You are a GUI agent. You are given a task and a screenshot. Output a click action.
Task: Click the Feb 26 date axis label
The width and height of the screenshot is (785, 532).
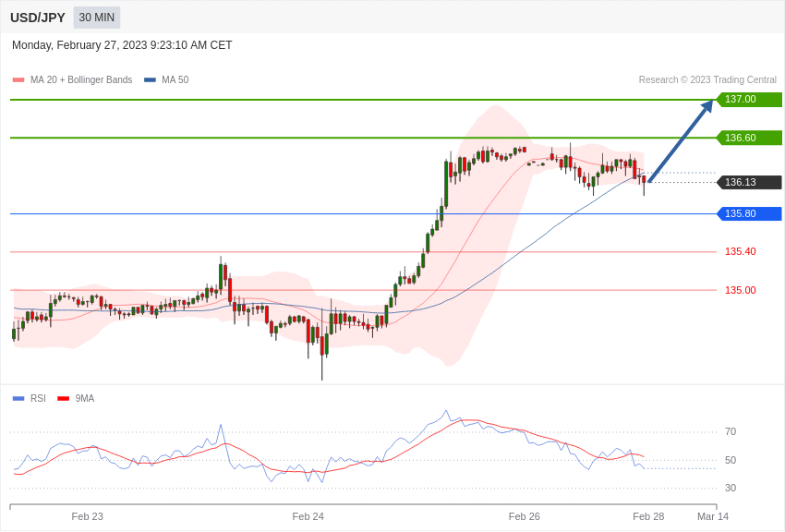click(525, 516)
